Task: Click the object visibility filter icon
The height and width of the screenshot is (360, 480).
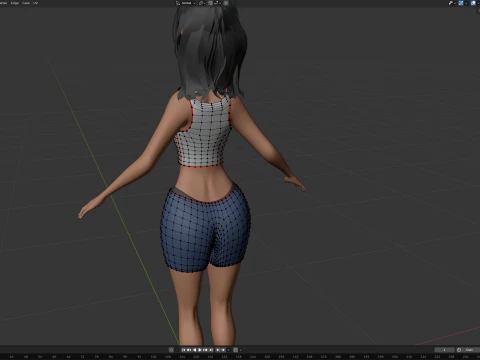Action: (451, 3)
